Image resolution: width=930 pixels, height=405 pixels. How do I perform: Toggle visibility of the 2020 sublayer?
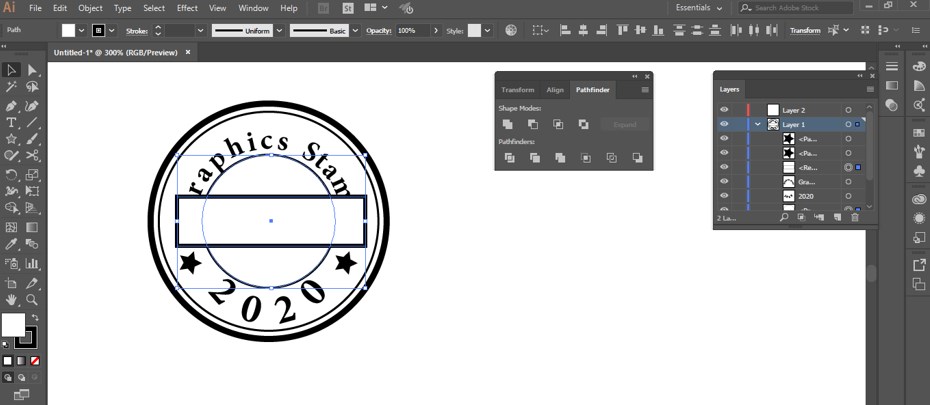pyautogui.click(x=724, y=196)
